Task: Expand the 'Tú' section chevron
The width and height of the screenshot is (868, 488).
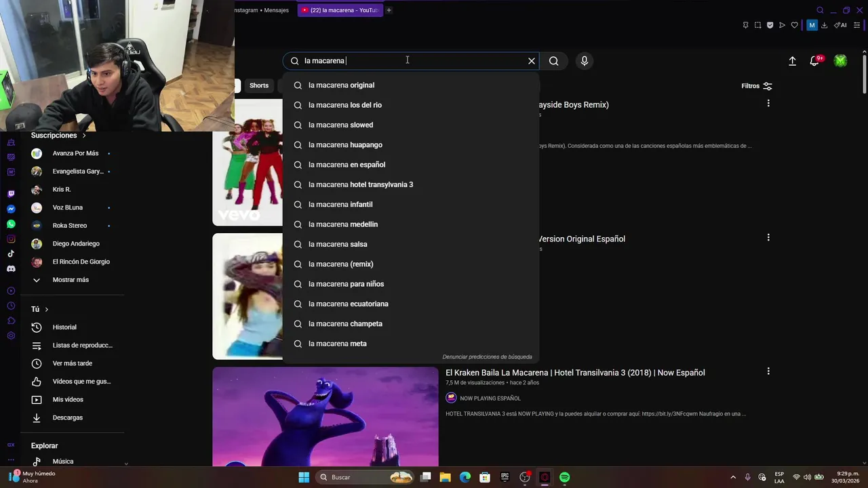Action: pyautogui.click(x=46, y=309)
